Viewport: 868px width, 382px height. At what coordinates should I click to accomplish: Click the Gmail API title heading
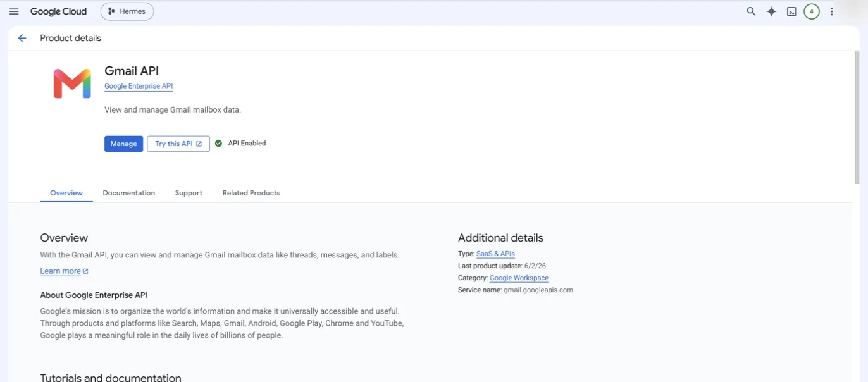tap(132, 71)
